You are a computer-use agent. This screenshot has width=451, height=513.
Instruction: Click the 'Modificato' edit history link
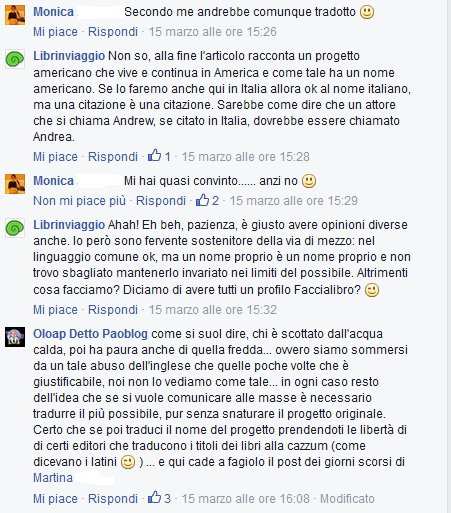click(x=347, y=499)
